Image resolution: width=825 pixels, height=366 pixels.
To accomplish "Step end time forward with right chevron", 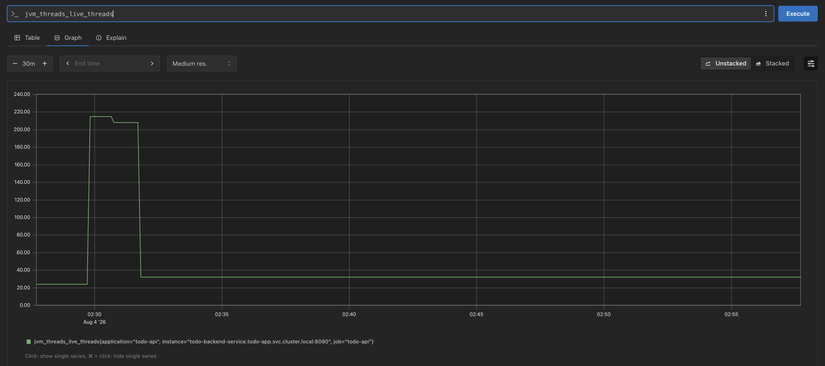I will (x=152, y=64).
